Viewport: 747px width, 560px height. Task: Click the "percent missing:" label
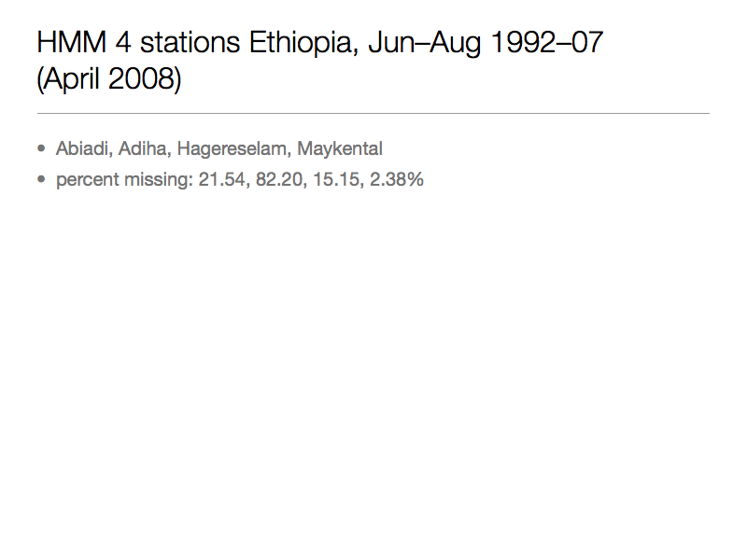(x=123, y=179)
